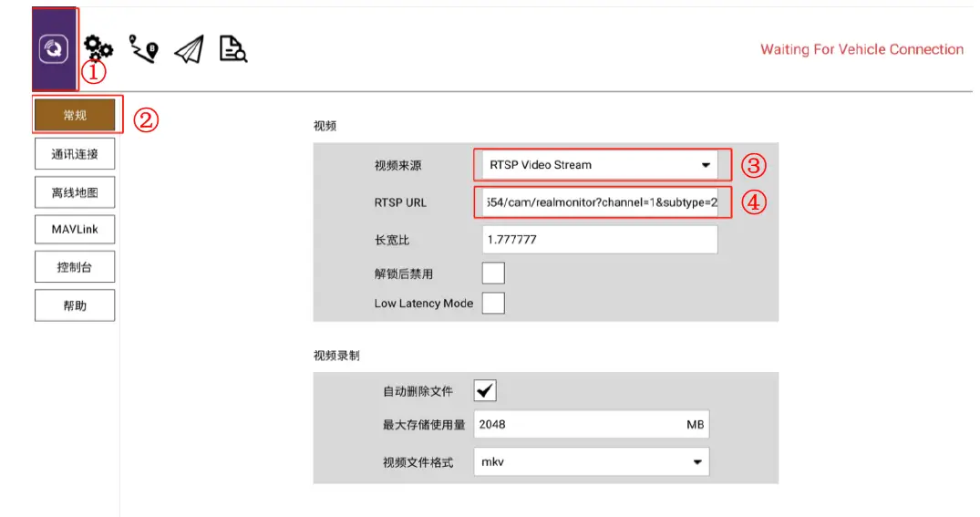The height and width of the screenshot is (517, 980).
Task: Click the 控制台 sidebar button
Action: point(75,267)
